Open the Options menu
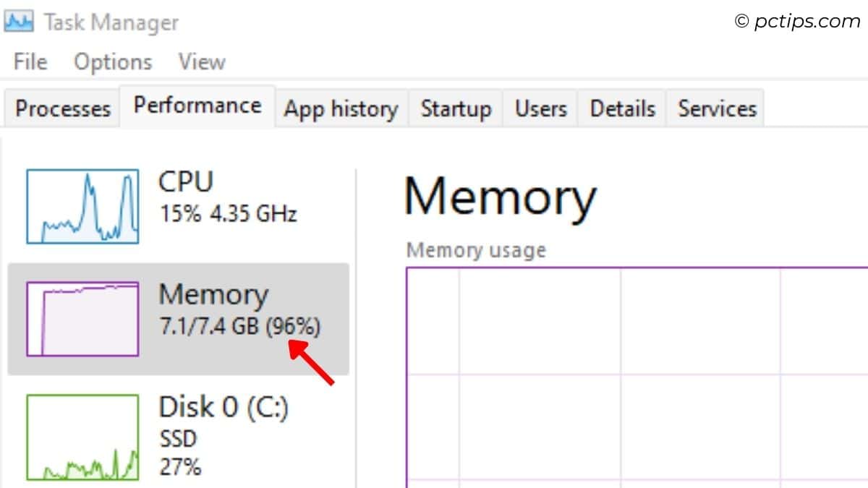This screenshot has height=488, width=868. 112,61
